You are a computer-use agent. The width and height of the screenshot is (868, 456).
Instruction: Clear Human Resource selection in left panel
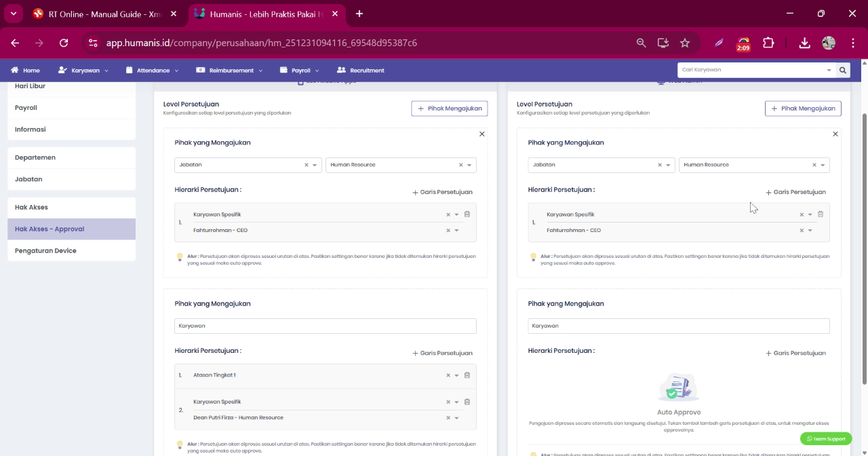(461, 165)
